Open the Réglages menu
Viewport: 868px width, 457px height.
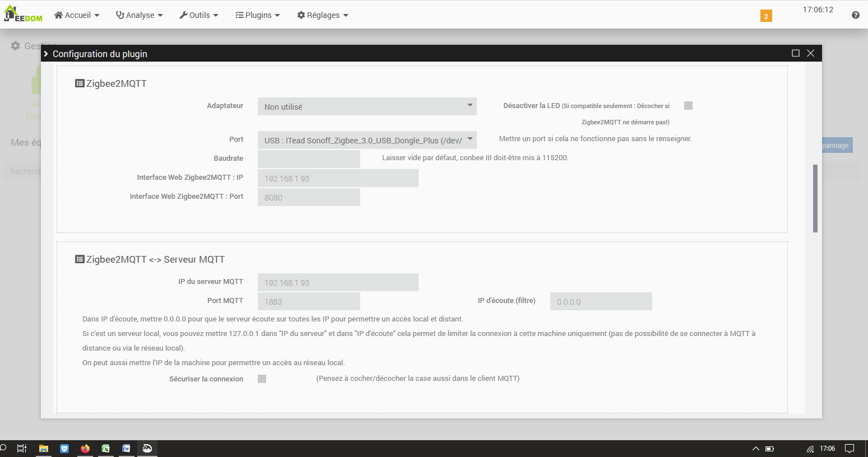coord(323,15)
